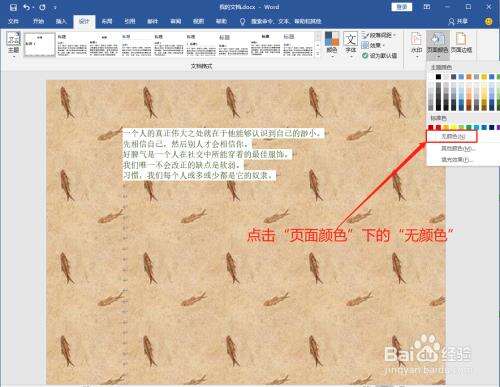Switch to the 引用 (References) ribbon tab
This screenshot has height=387, width=500.
130,21
